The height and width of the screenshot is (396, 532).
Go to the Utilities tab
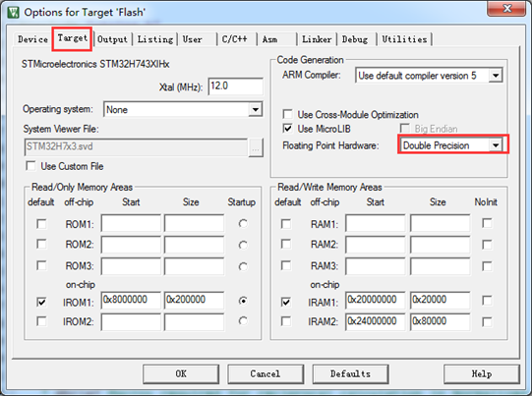point(404,39)
